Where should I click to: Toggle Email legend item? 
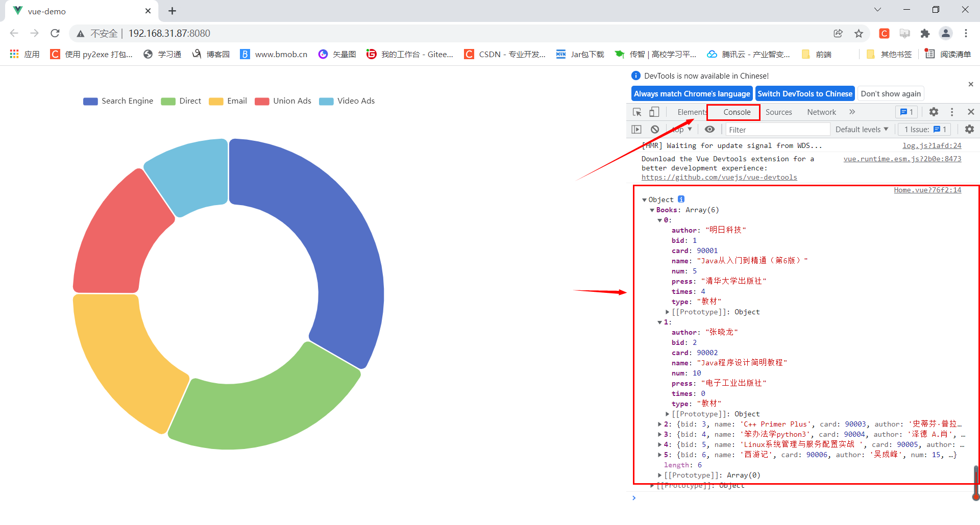(x=228, y=101)
